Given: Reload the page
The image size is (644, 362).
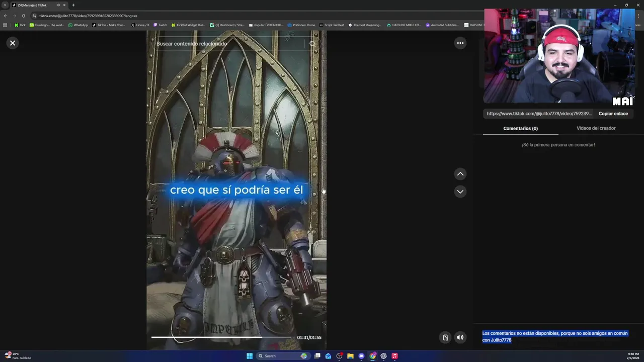Looking at the screenshot, I should [23, 16].
